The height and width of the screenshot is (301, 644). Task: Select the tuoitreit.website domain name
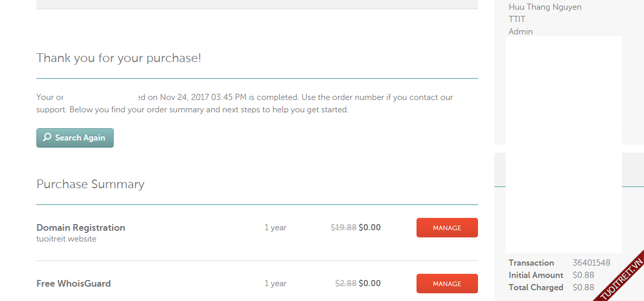click(66, 239)
